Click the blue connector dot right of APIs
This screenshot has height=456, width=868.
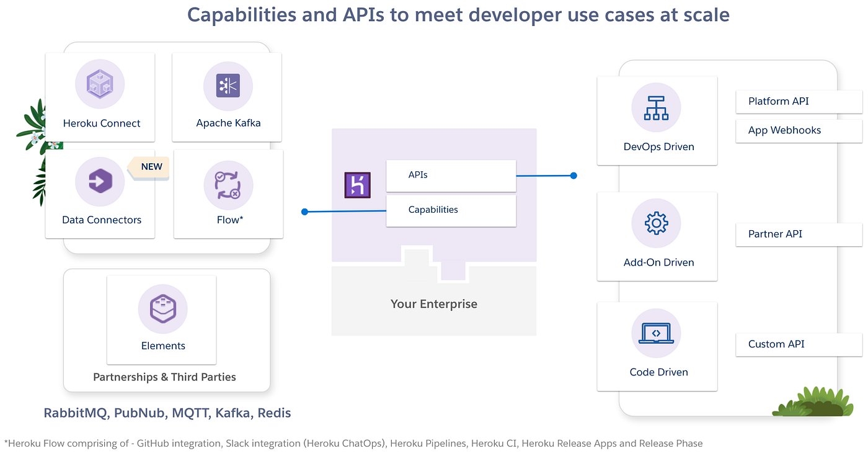pyautogui.click(x=573, y=176)
